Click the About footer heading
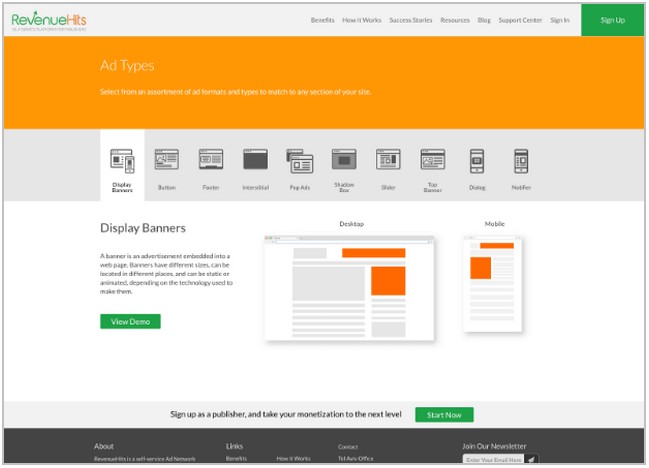649x468 pixels. click(103, 446)
